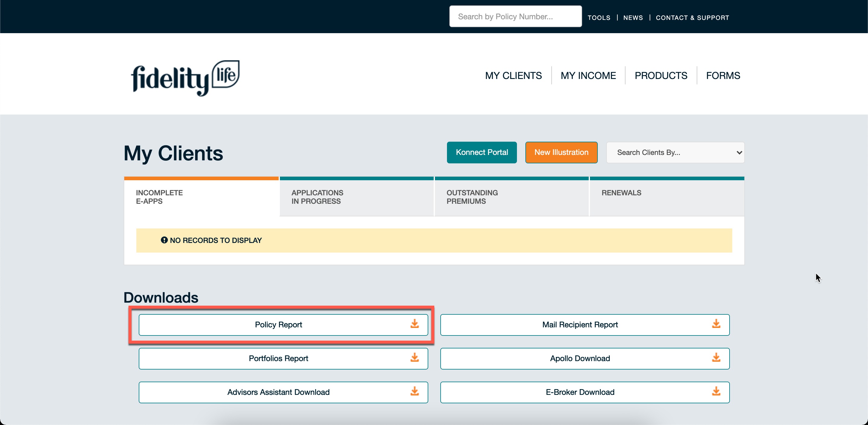Start a New Illustration
The width and height of the screenshot is (868, 425).
(x=561, y=153)
